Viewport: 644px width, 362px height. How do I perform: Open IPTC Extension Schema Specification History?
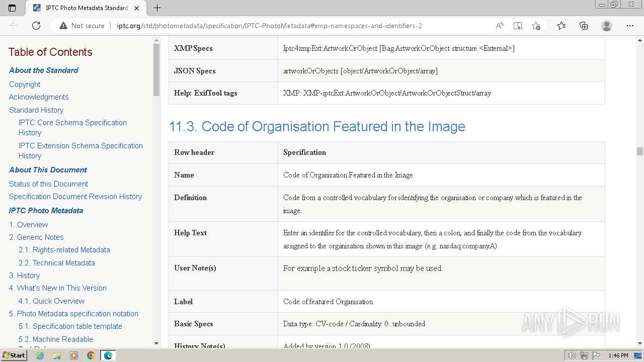pyautogui.click(x=80, y=151)
